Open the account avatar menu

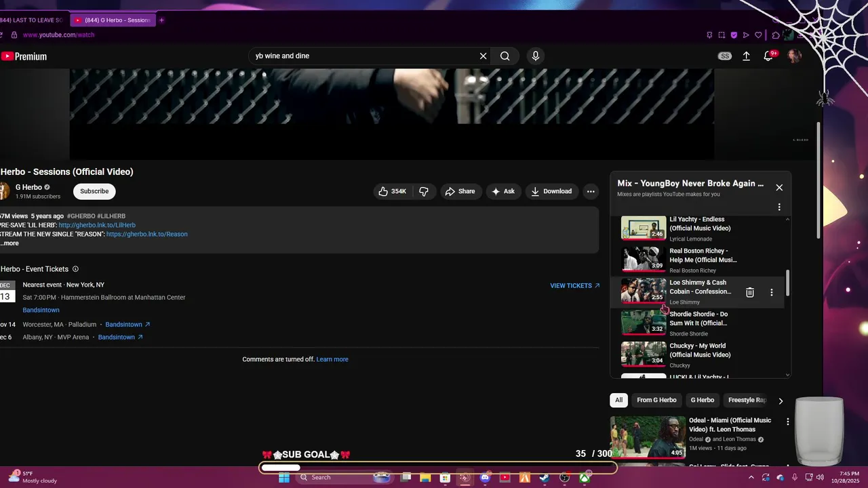tap(794, 56)
